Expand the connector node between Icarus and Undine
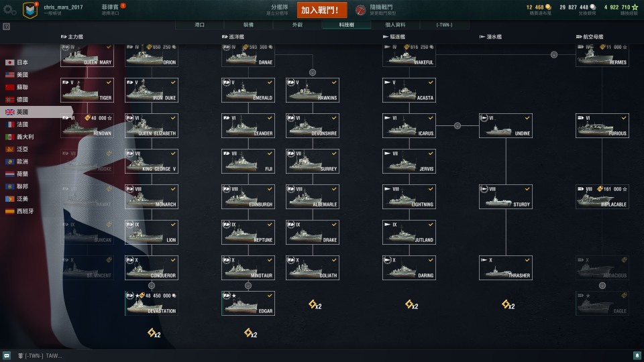This screenshot has height=362, width=644. click(458, 125)
